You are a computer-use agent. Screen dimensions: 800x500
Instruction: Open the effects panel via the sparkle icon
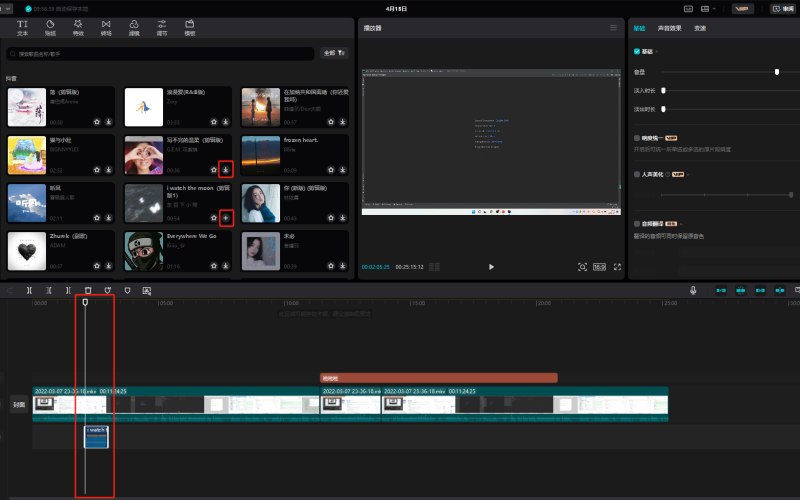click(x=78, y=28)
